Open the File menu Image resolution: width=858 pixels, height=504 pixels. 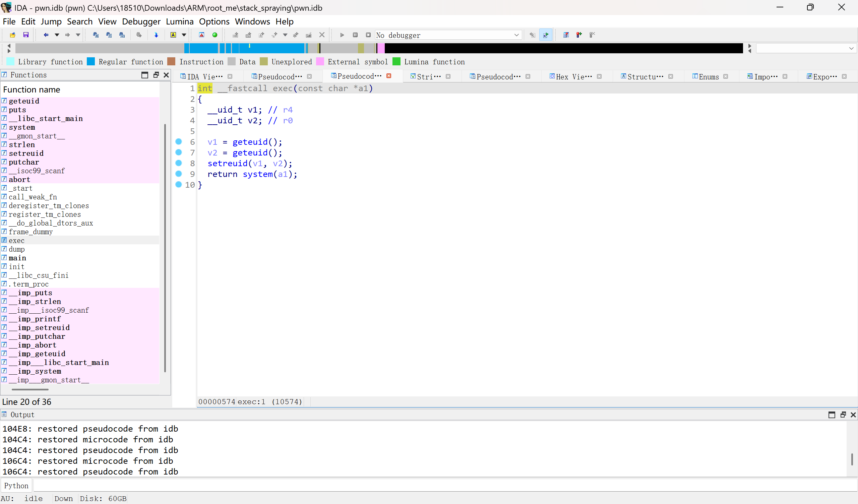click(x=9, y=21)
